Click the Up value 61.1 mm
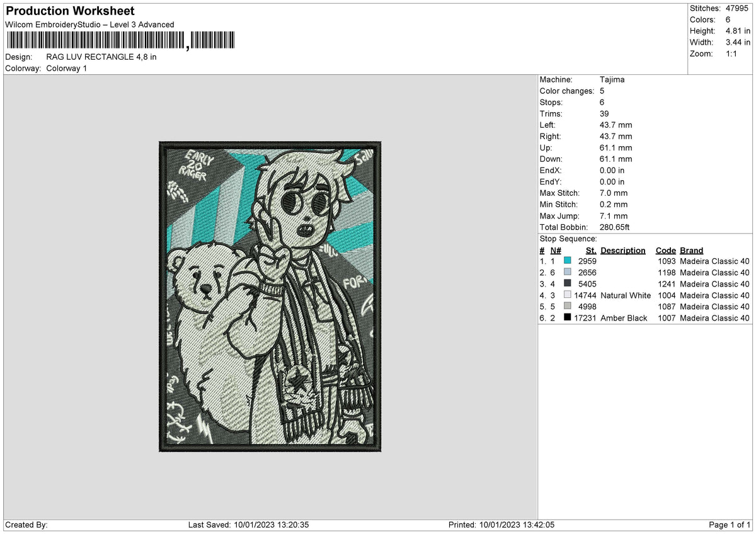The width and height of the screenshot is (756, 534). coord(616,147)
